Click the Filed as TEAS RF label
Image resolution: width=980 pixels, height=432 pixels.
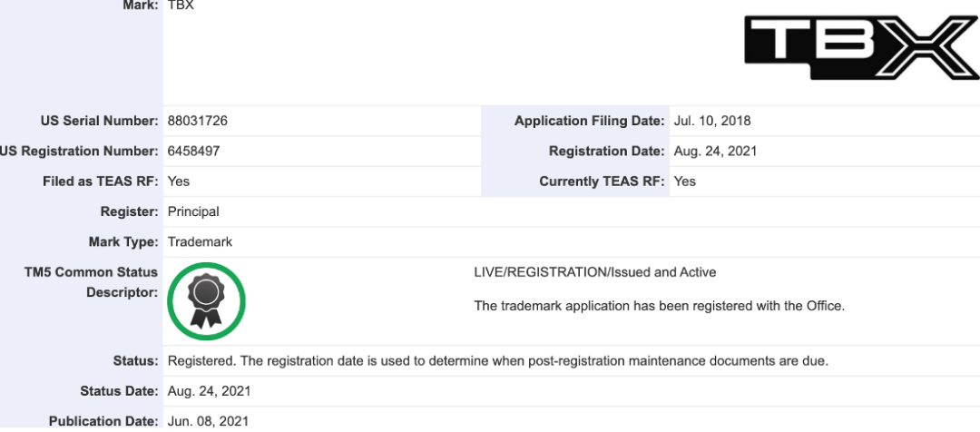pos(101,182)
